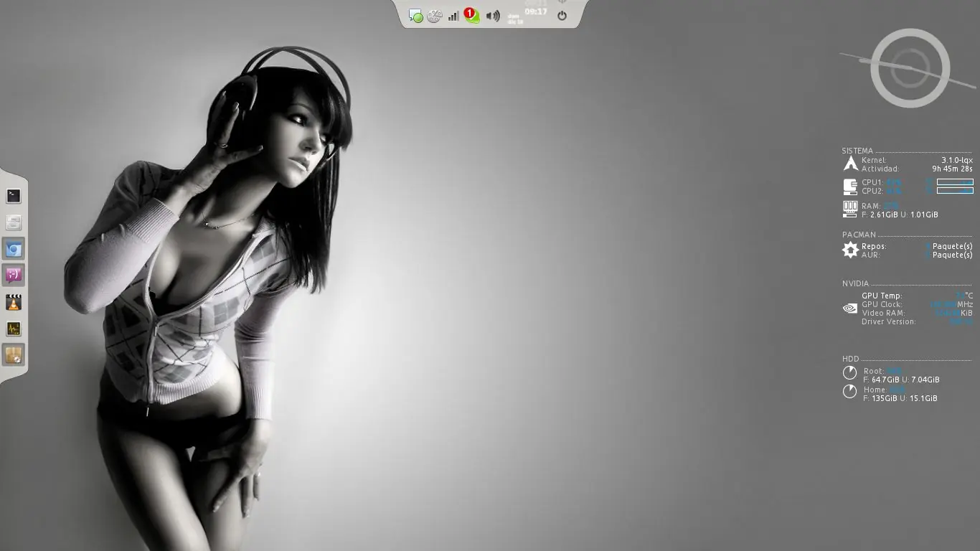Click the Arch Linux logo in the Sistema section

pyautogui.click(x=850, y=164)
